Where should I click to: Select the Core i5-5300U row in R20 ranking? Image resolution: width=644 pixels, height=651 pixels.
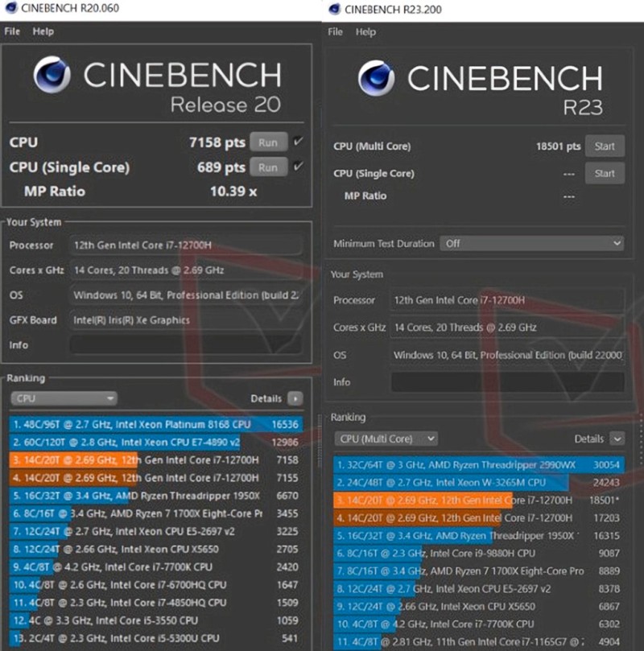point(155,639)
